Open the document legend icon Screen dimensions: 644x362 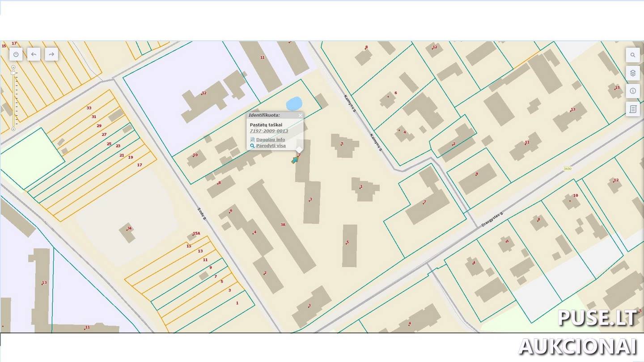click(x=633, y=109)
